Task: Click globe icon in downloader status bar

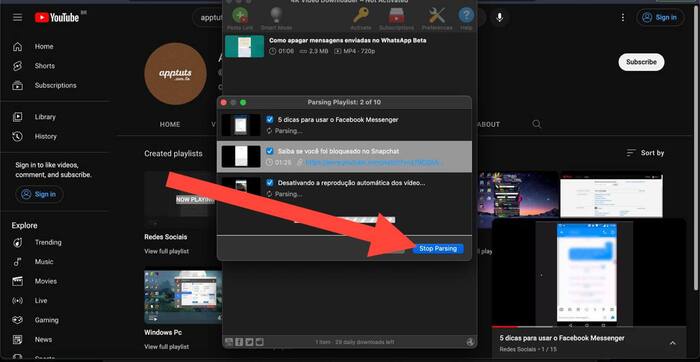Action: tap(470, 342)
